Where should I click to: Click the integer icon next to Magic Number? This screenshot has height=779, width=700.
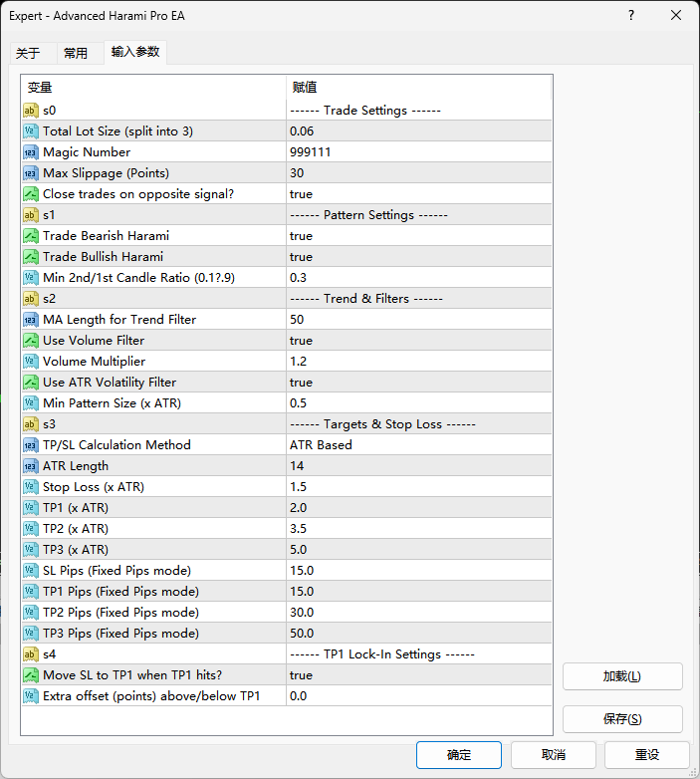click(x=30, y=152)
